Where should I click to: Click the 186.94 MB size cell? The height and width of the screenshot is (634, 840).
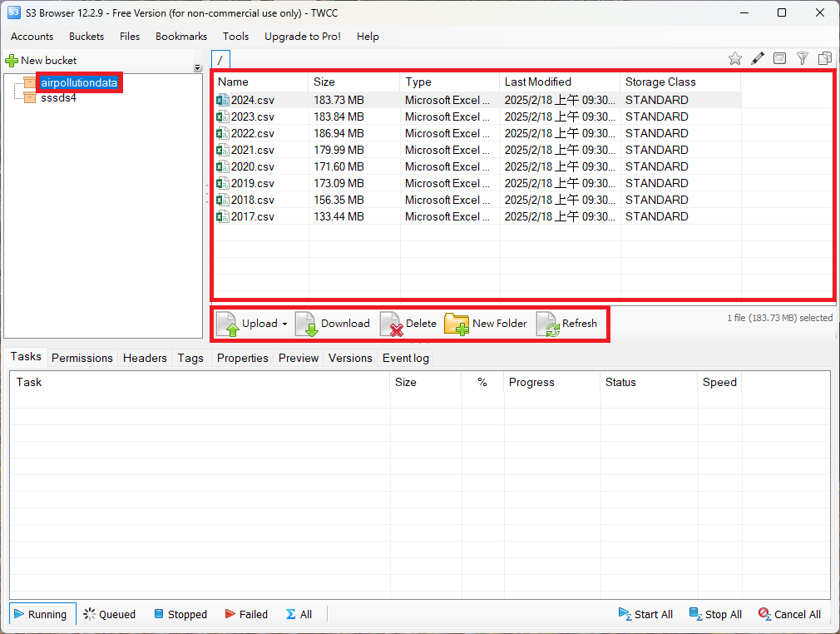(338, 133)
